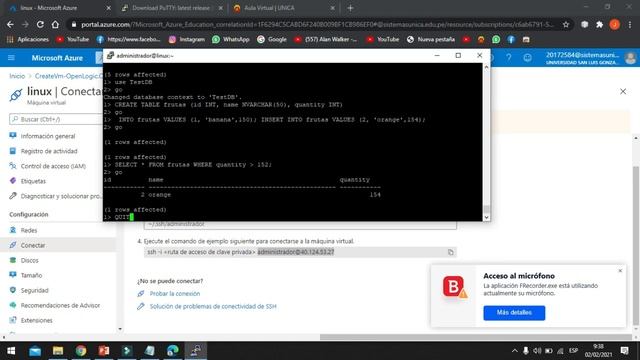Screen dimensions: 640x360
Task: Open Registro de actividad
Action: 49,151
